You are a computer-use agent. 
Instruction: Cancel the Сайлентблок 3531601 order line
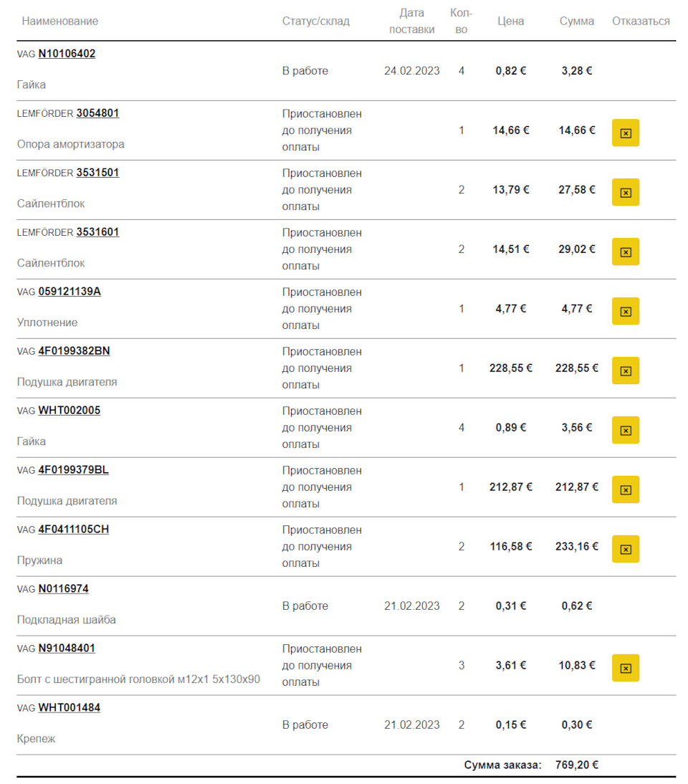click(x=625, y=252)
